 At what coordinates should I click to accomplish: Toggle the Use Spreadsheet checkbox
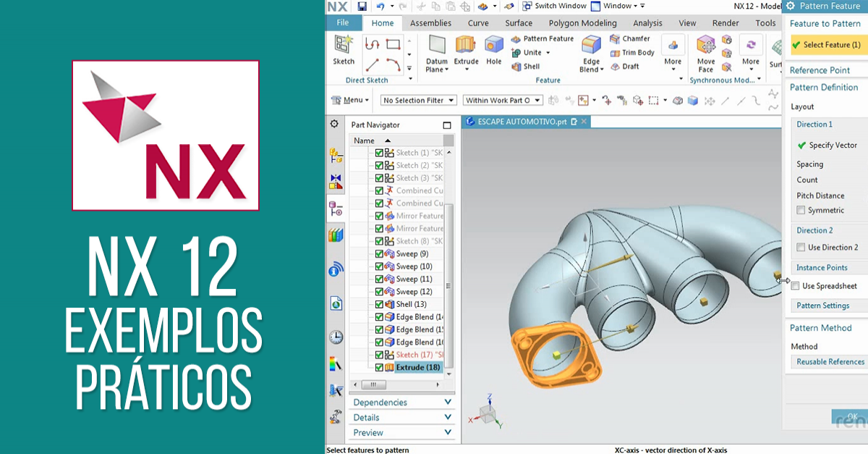(796, 286)
